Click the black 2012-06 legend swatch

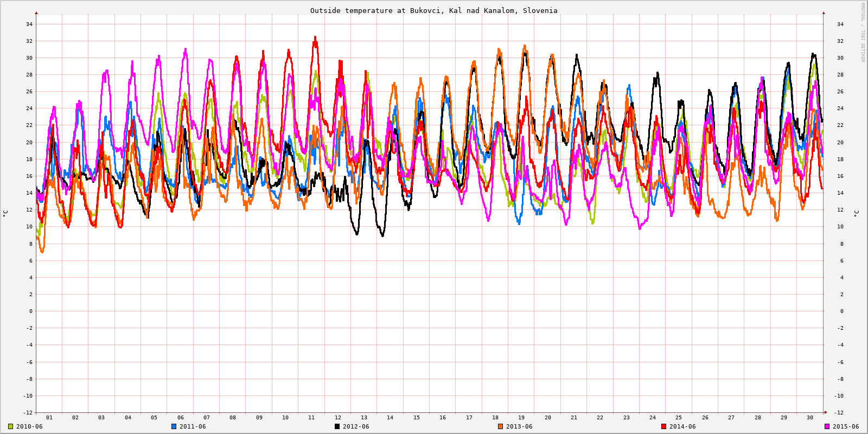click(337, 426)
